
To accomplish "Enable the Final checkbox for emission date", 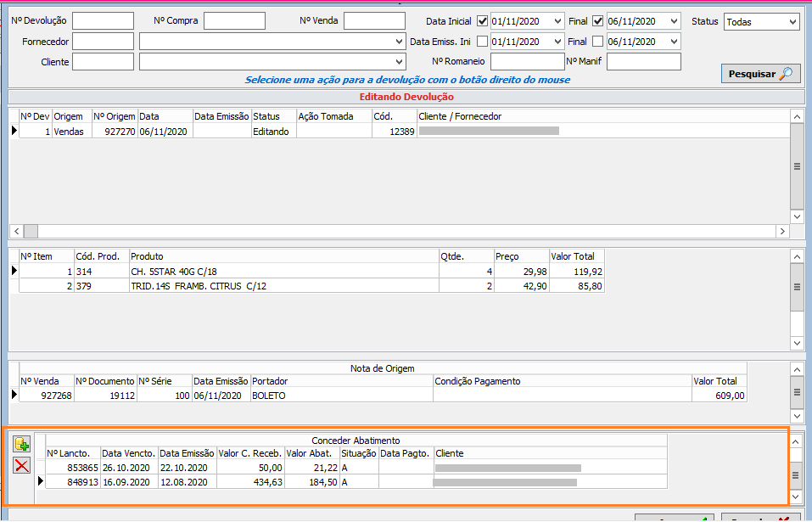I will 597,42.
